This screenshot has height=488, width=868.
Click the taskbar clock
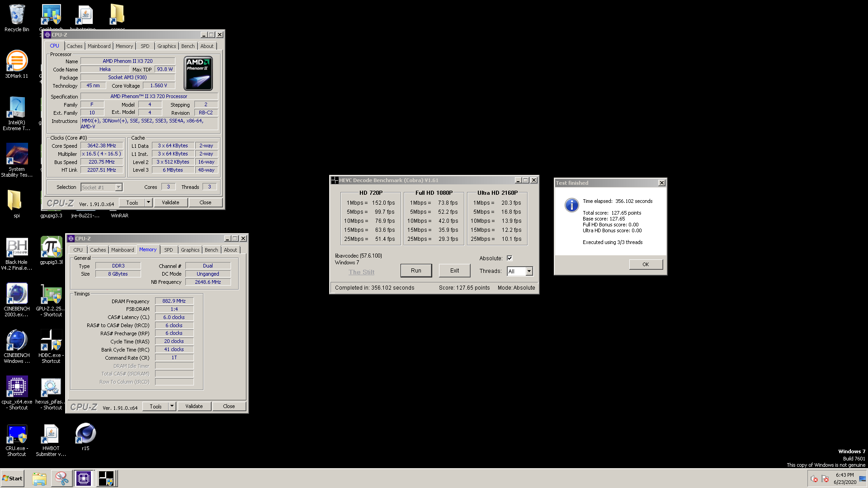[845, 479]
